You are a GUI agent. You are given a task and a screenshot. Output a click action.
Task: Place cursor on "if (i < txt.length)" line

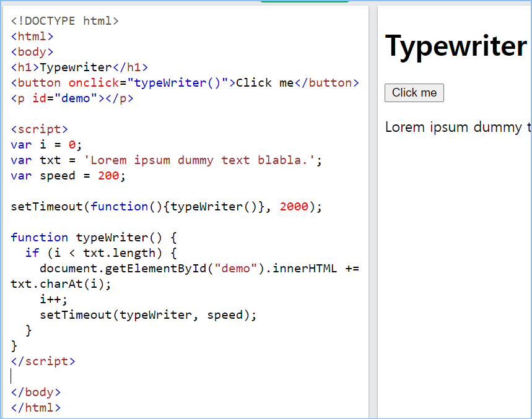tap(101, 253)
